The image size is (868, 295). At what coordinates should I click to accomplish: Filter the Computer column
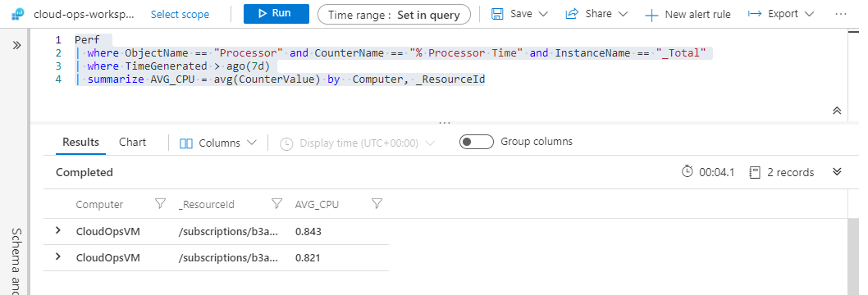[x=160, y=204]
